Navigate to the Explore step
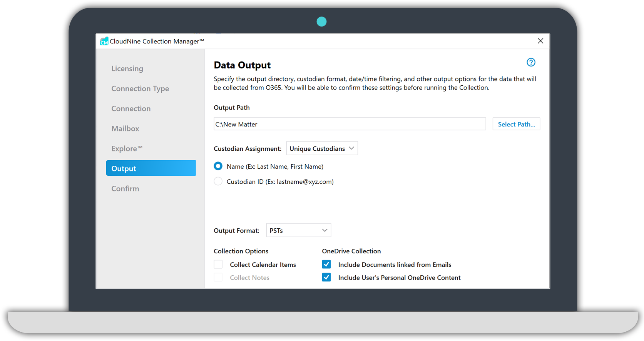The height and width of the screenshot is (341, 644). coord(127,148)
